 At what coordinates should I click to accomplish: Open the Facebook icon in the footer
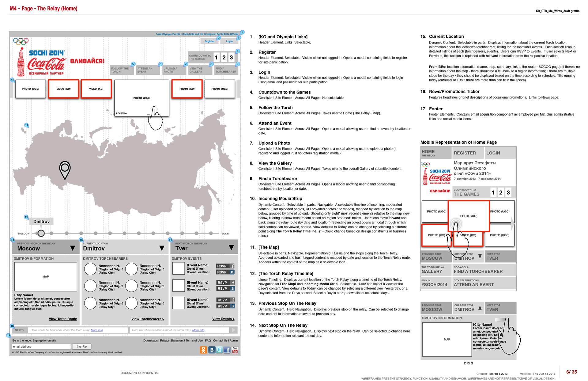pyautogui.click(x=227, y=350)
